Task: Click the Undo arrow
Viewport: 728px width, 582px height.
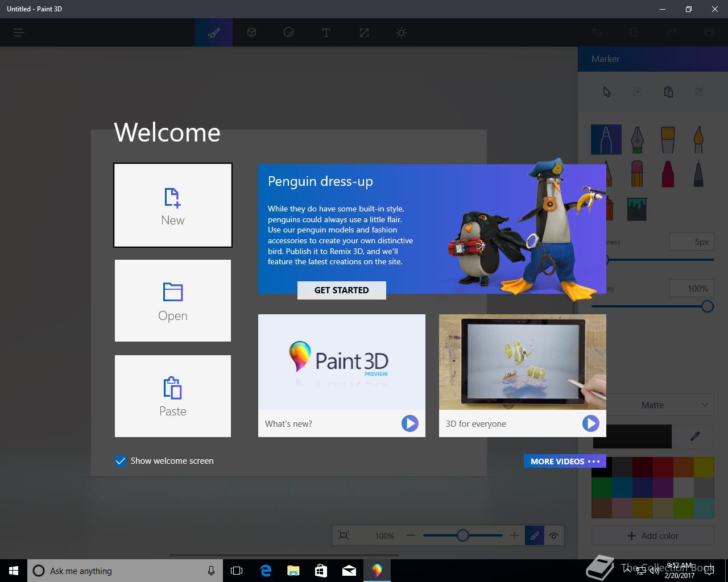Action: pos(597,32)
